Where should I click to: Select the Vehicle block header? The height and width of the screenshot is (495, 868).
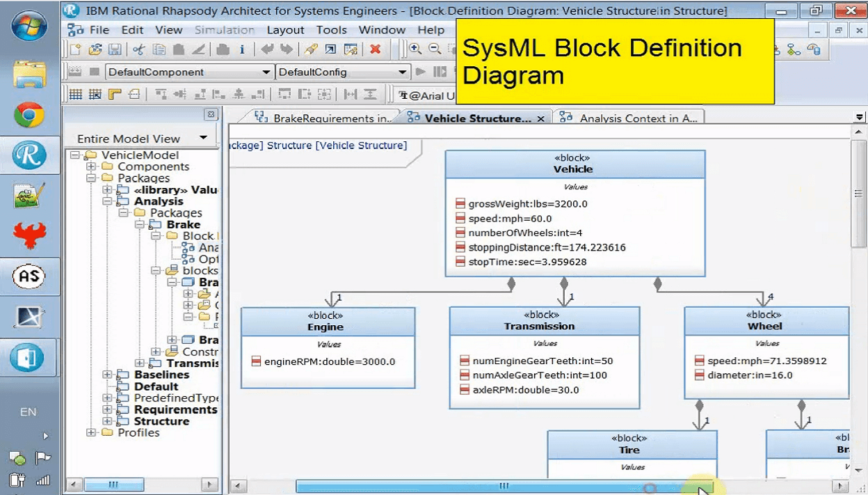[x=574, y=164]
